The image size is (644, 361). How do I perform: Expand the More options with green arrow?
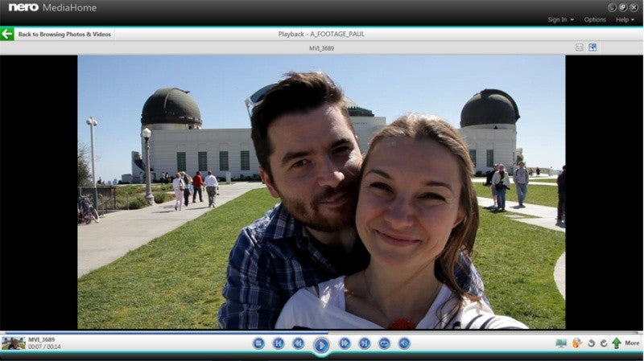pyautogui.click(x=625, y=343)
